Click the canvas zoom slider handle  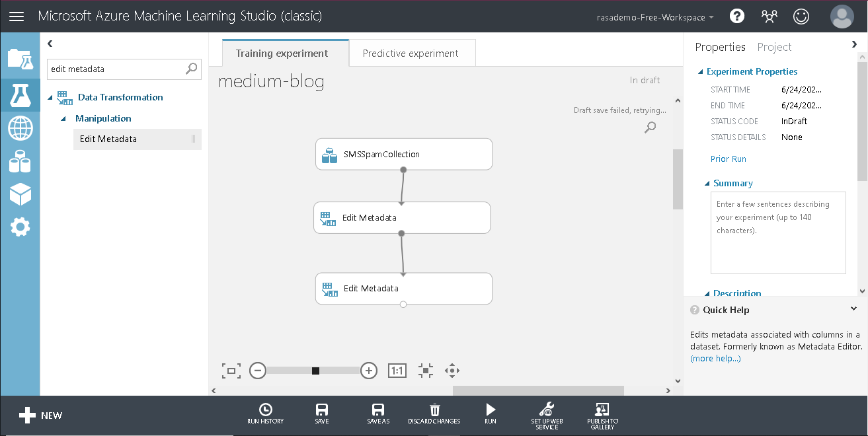pos(315,371)
